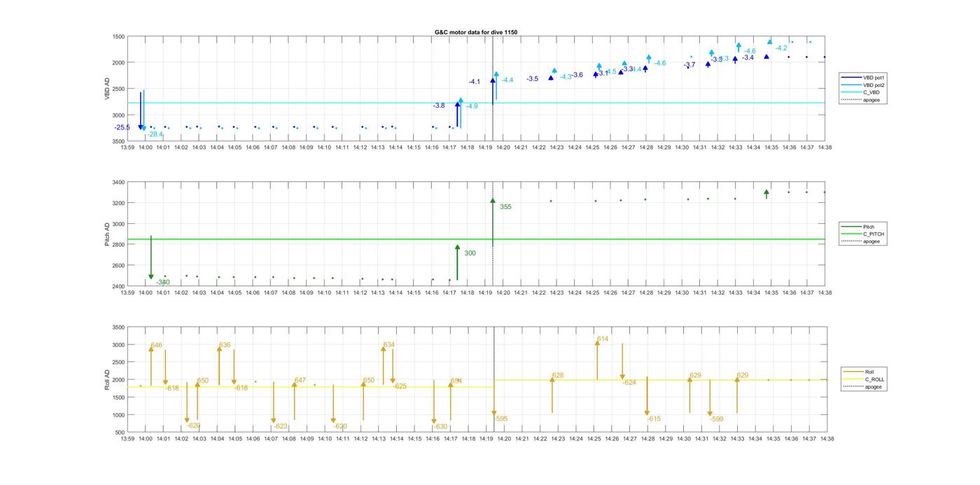The image size is (980, 485).
Task: Click the 'Pitch AD' y-axis label
Action: 108,234
